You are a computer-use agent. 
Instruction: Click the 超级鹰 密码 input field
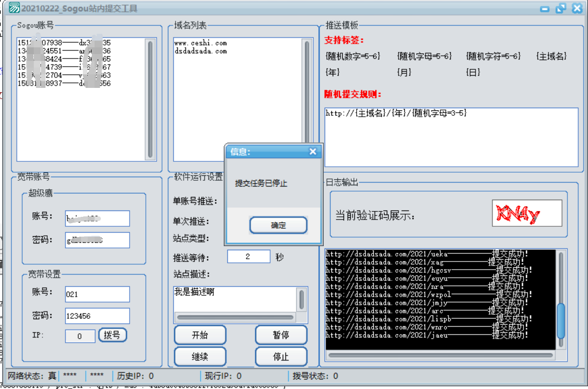click(97, 240)
